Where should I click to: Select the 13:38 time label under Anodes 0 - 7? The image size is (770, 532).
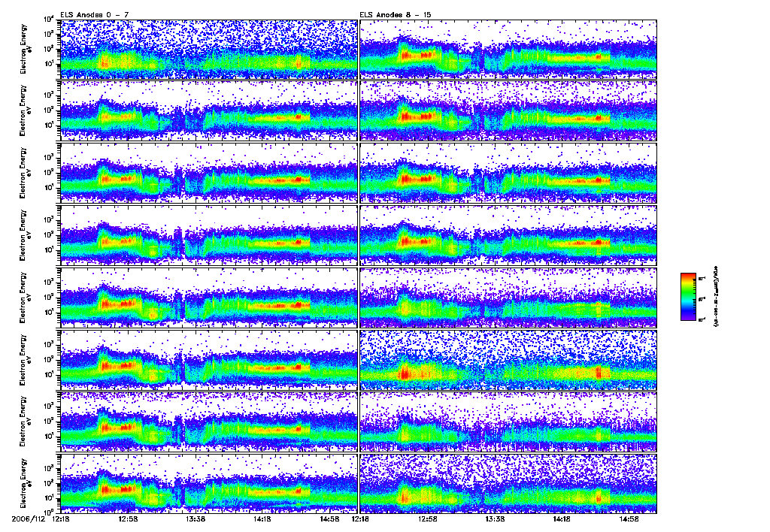(x=195, y=518)
